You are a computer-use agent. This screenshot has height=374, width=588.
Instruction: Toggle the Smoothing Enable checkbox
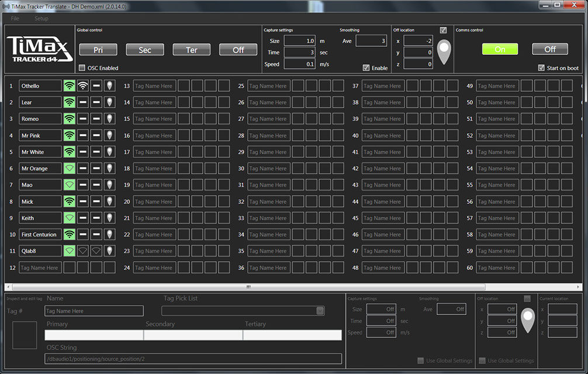[x=366, y=68]
